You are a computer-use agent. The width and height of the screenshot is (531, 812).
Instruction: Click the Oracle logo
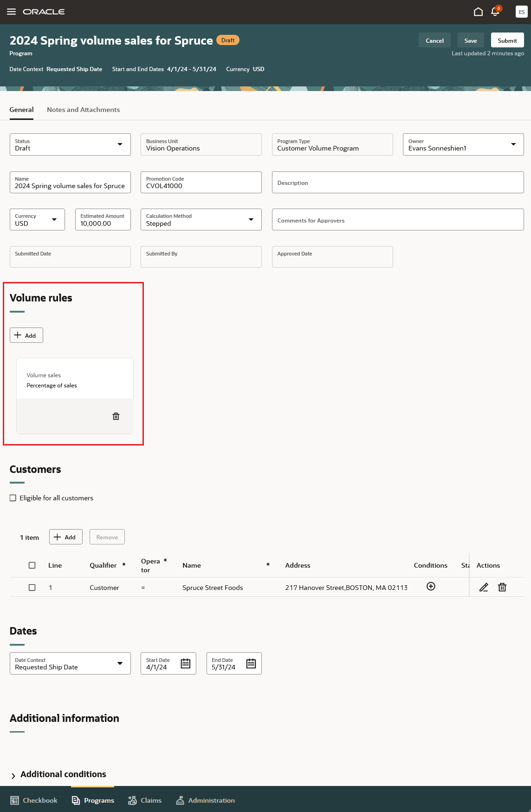(x=44, y=12)
